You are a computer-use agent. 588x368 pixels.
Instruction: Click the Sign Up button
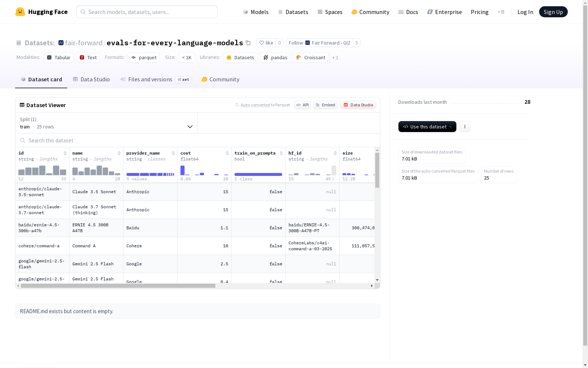(x=553, y=12)
